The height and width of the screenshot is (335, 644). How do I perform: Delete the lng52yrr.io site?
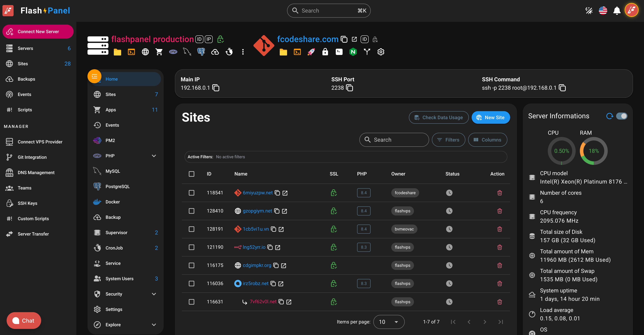click(500, 247)
